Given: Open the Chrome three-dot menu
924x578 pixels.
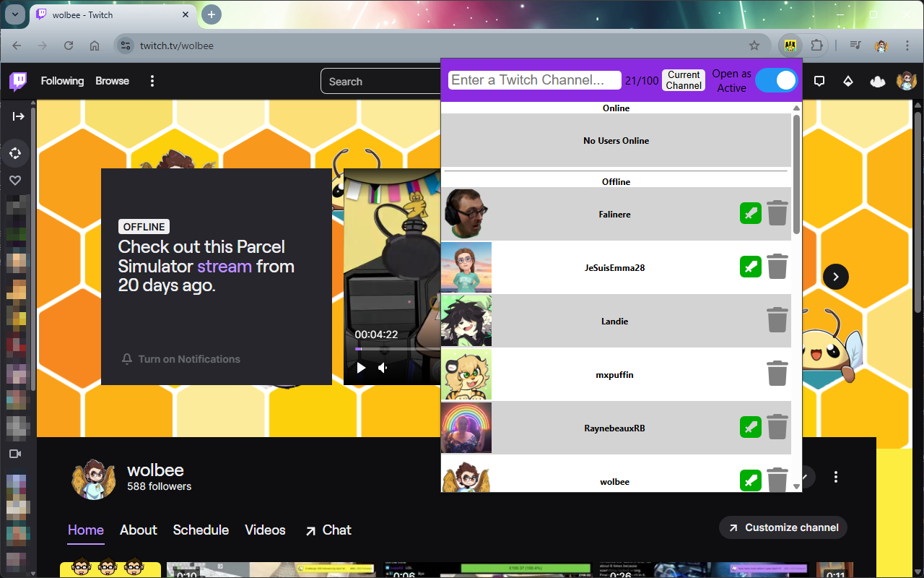Looking at the screenshot, I should (907, 46).
